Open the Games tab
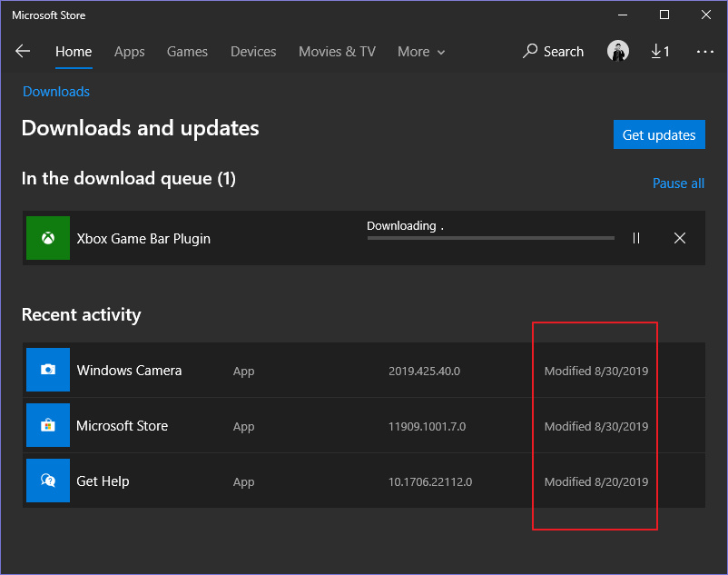Screen dimensions: 728x575 point(187,52)
